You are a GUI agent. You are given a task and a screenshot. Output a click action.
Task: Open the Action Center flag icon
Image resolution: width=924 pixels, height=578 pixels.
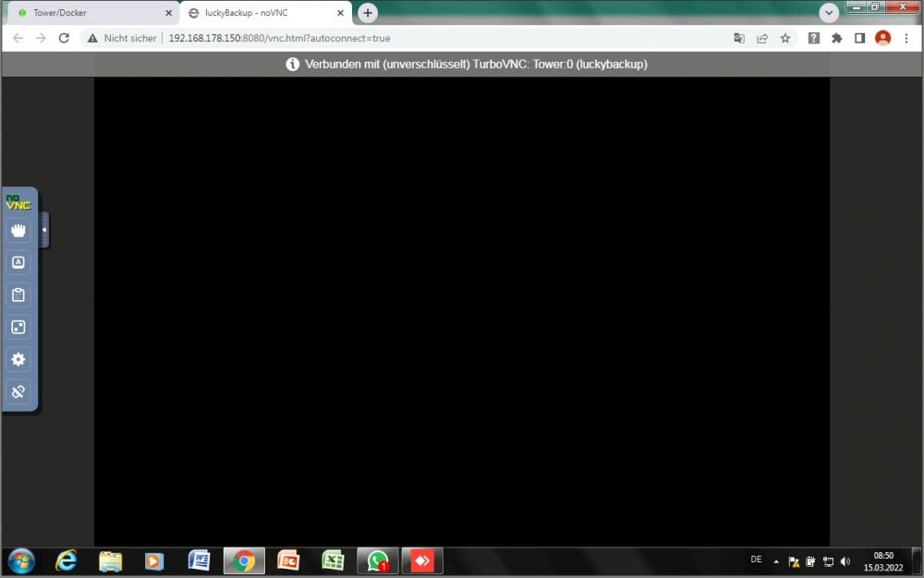pos(794,561)
